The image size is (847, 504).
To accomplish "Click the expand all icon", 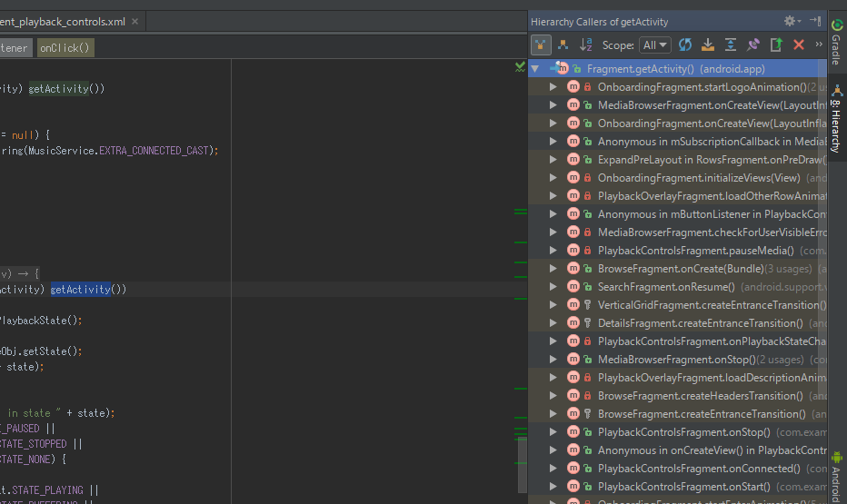I will click(x=731, y=44).
